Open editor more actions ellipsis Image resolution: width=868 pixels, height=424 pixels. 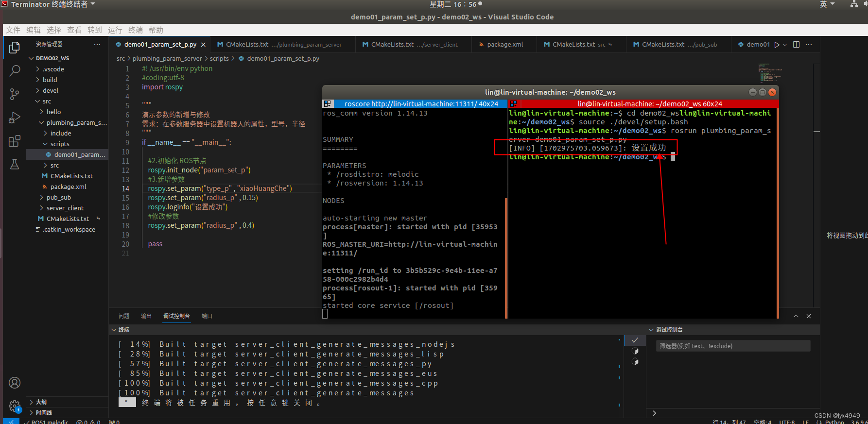click(809, 44)
